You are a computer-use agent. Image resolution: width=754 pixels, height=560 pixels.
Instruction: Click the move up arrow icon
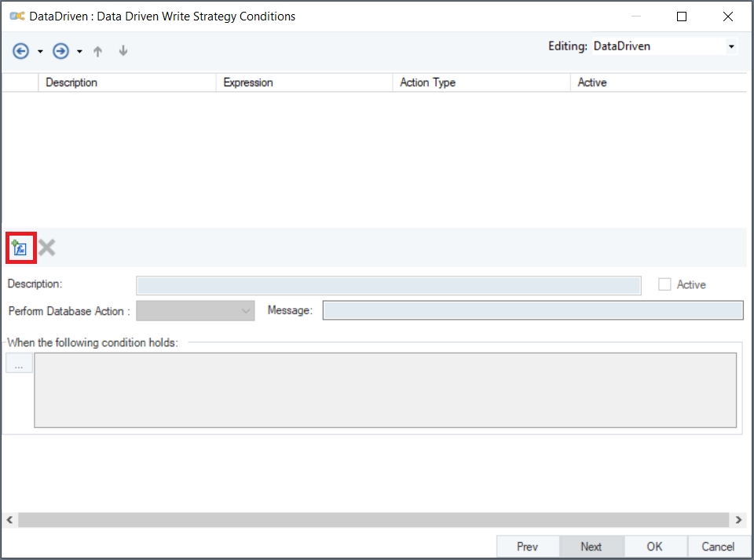(98, 51)
